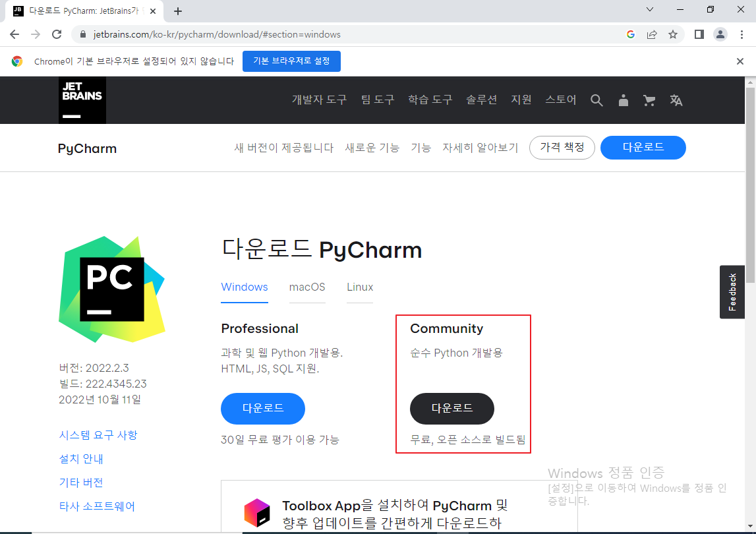This screenshot has height=534, width=756.
Task: Click the 무료, 오픈 소스로 빌드됨 text
Action: pos(468,440)
